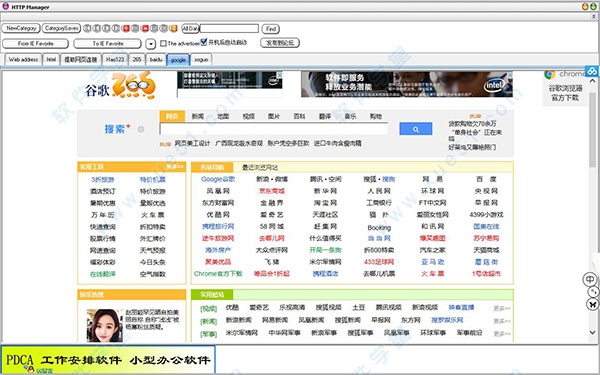This screenshot has height=375, width=600.
Task: Click the blue cloud icon above the scrollbar
Action: click(592, 71)
